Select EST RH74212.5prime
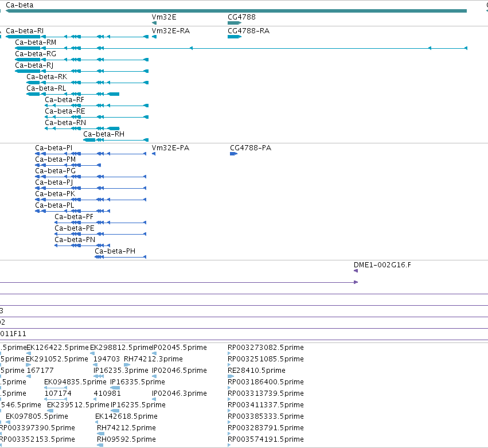 point(126,428)
